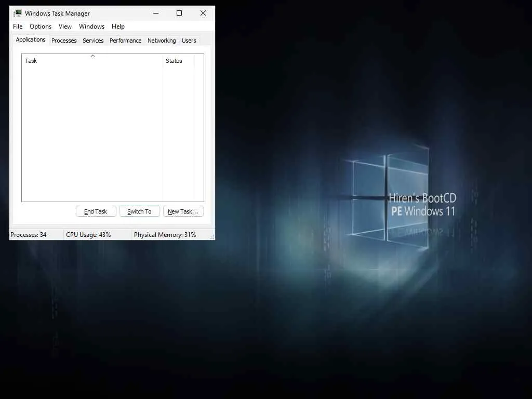This screenshot has height=399, width=532.
Task: Click the New Task... button
Action: (x=183, y=211)
